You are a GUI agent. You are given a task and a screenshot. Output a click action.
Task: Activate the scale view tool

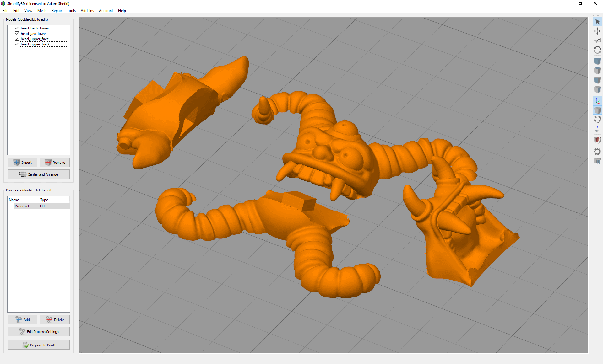coord(597,40)
